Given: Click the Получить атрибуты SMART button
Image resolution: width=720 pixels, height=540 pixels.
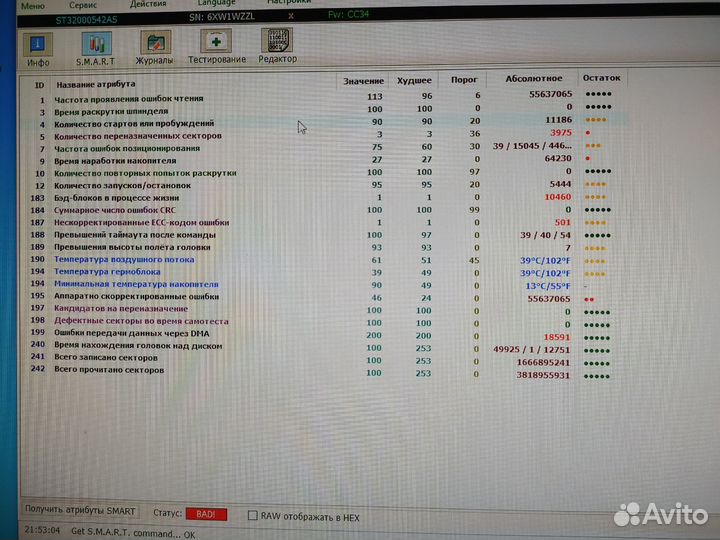Looking at the screenshot, I should [80, 510].
